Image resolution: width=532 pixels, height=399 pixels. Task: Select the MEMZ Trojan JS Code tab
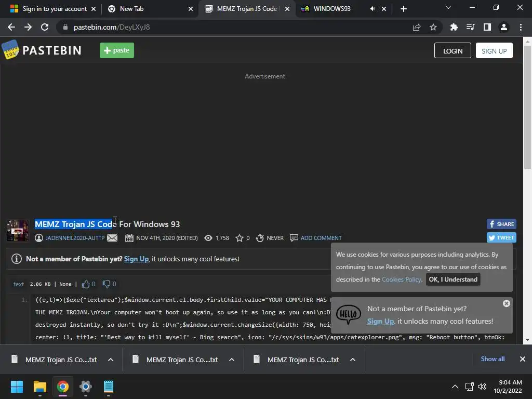coord(247,9)
